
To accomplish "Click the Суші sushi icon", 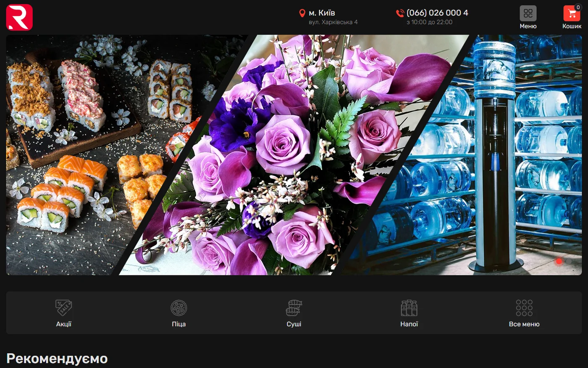I will [x=294, y=308].
